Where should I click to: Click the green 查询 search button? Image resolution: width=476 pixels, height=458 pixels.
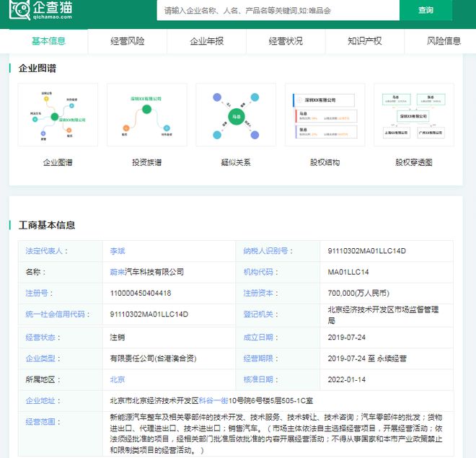[x=426, y=10]
